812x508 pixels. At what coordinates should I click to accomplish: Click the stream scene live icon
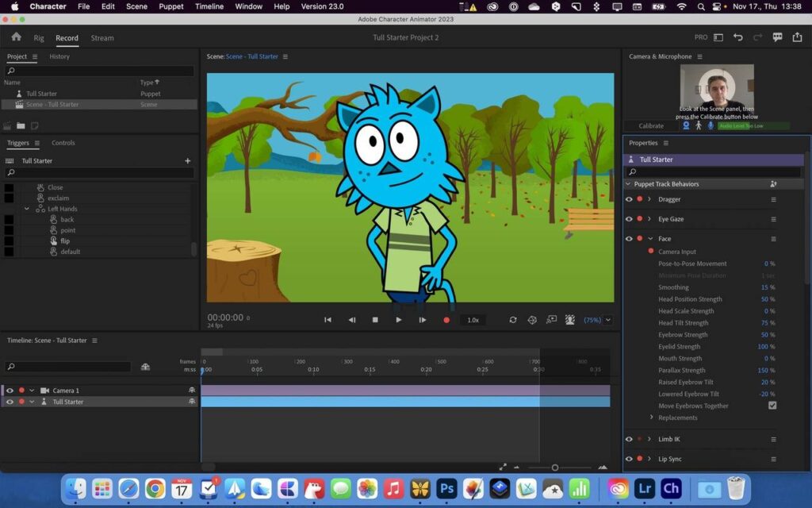coord(552,319)
